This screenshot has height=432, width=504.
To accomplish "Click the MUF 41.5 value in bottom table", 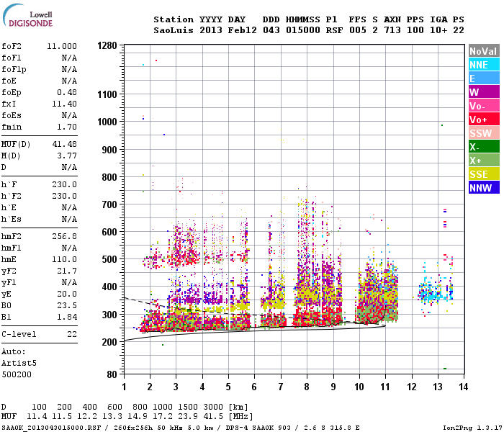I will coord(213,416).
